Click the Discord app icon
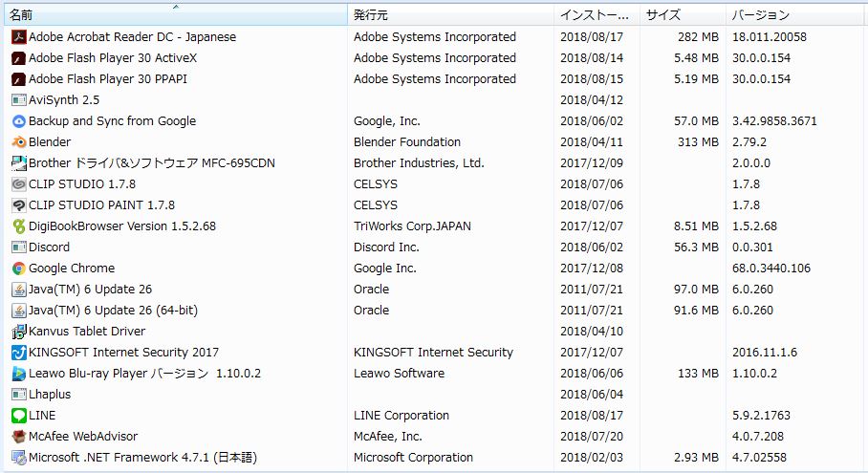Image resolution: width=868 pixels, height=473 pixels. coord(18,247)
